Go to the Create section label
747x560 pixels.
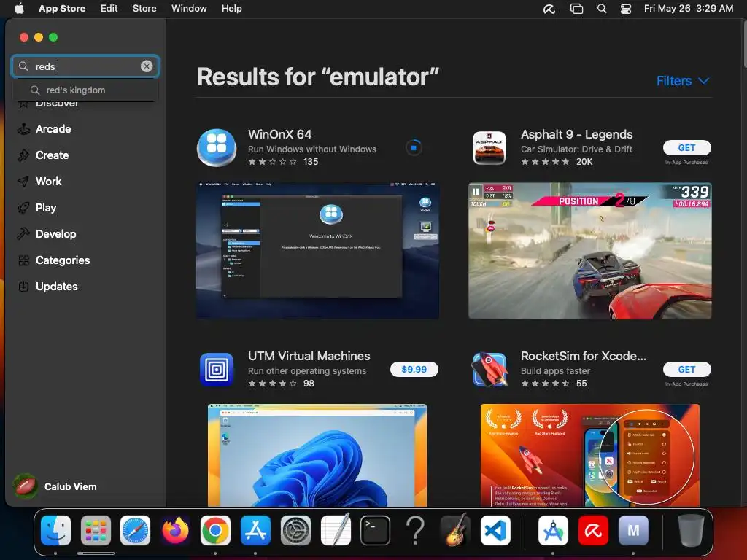pos(53,155)
